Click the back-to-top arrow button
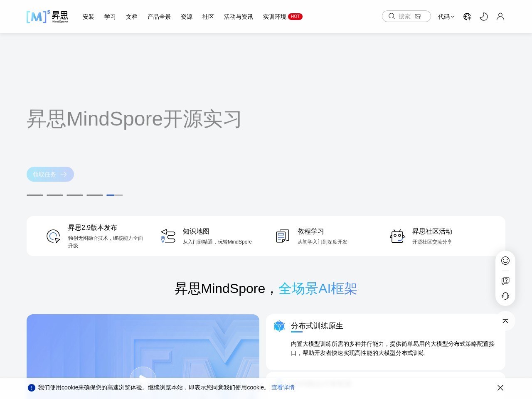 pos(505,321)
